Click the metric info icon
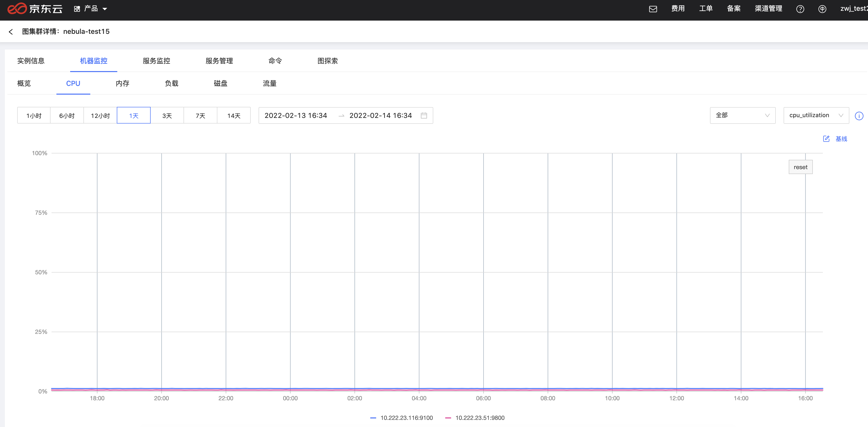 click(859, 116)
